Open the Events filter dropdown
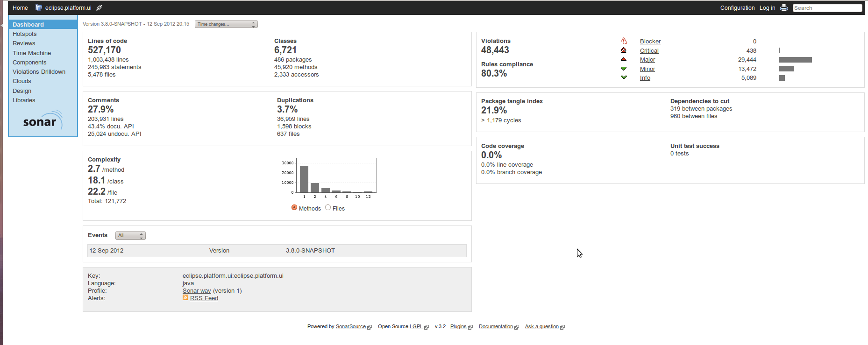 click(130, 236)
